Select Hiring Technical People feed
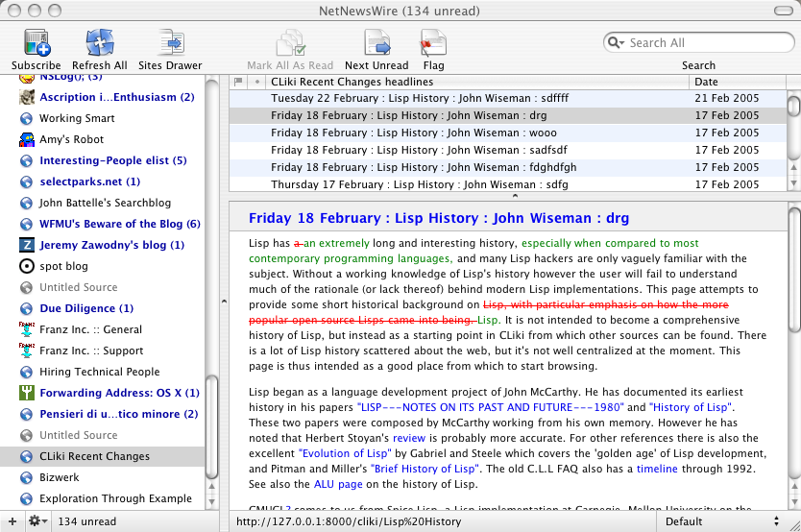Screen dimensions: 801x532 pos(100,372)
